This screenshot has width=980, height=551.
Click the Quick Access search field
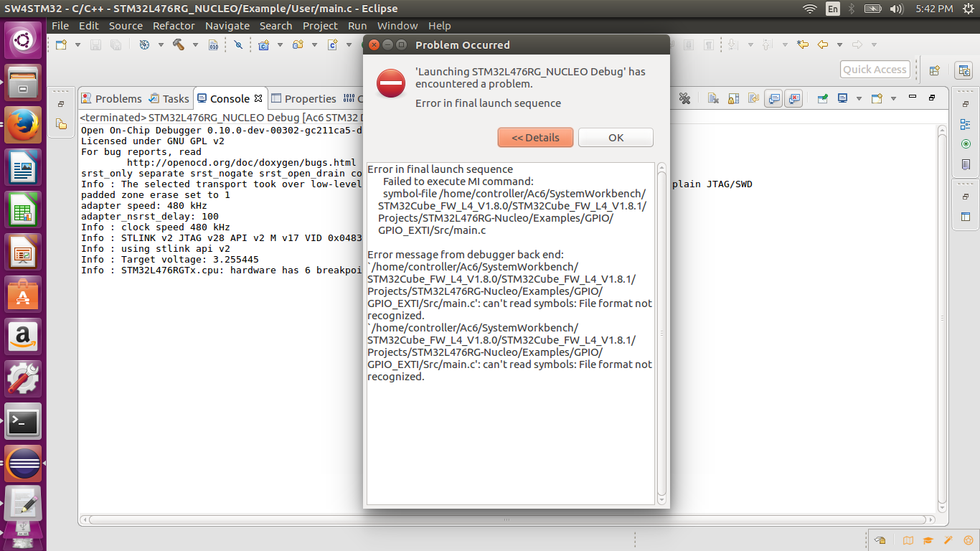(x=875, y=70)
